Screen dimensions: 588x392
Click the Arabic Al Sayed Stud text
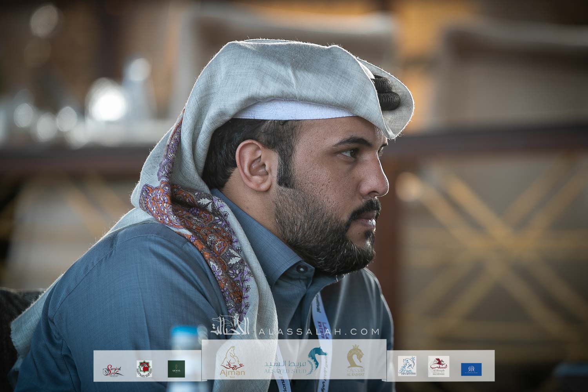(x=282, y=363)
